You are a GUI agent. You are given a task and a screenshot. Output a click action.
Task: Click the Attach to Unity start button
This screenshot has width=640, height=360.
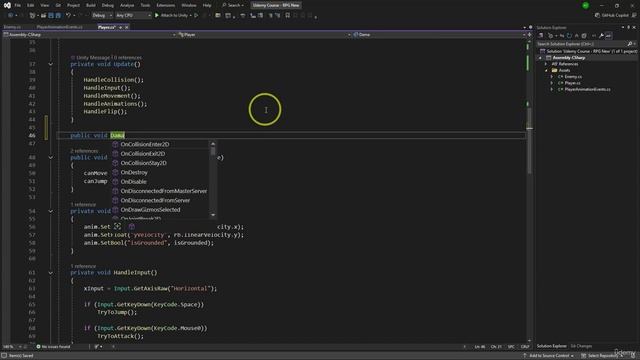tap(172, 16)
